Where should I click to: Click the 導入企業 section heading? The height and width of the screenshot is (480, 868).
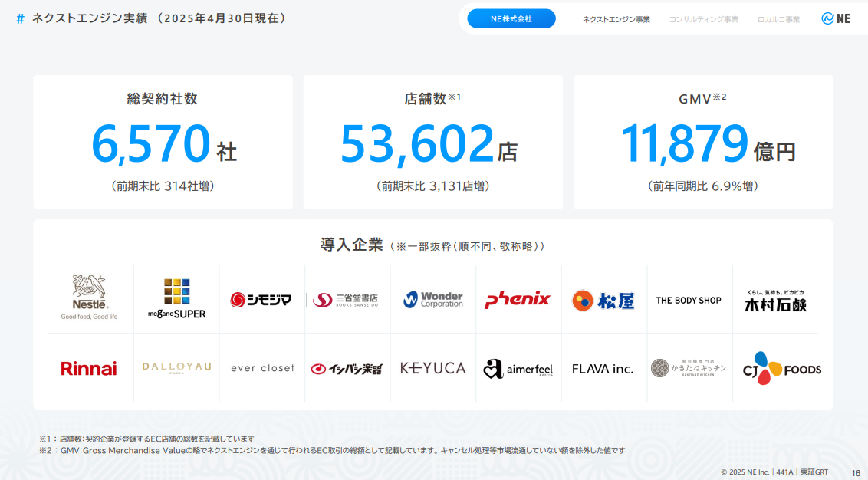tap(351, 245)
